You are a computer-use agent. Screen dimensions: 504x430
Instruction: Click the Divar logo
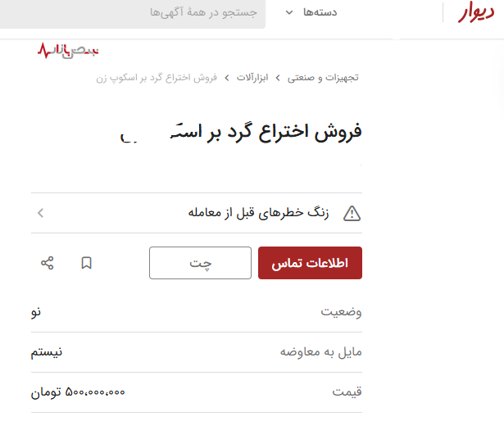click(x=476, y=12)
